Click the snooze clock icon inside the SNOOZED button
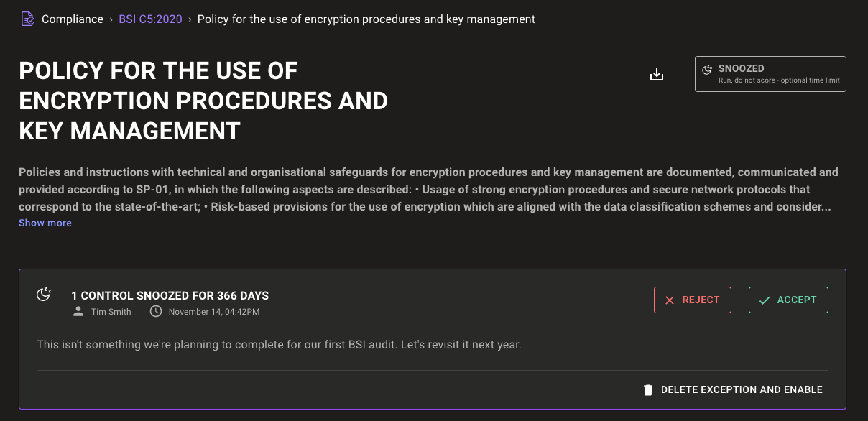Screen dimensions: 868x421 coord(706,68)
